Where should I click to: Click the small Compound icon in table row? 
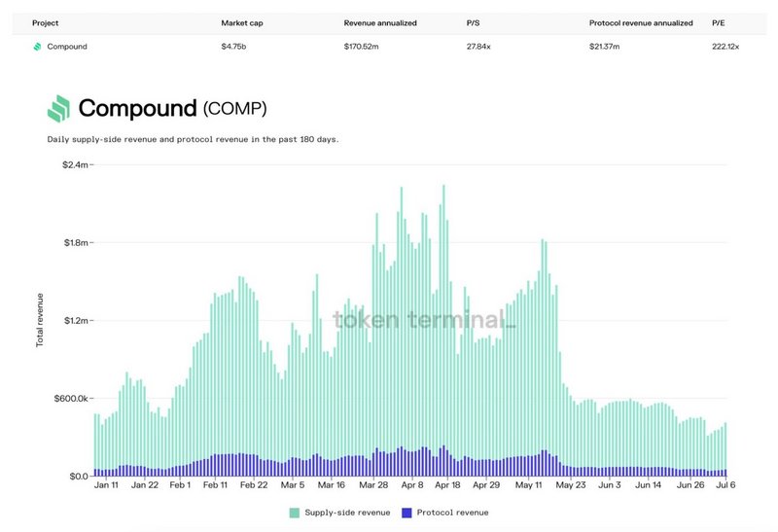click(37, 46)
